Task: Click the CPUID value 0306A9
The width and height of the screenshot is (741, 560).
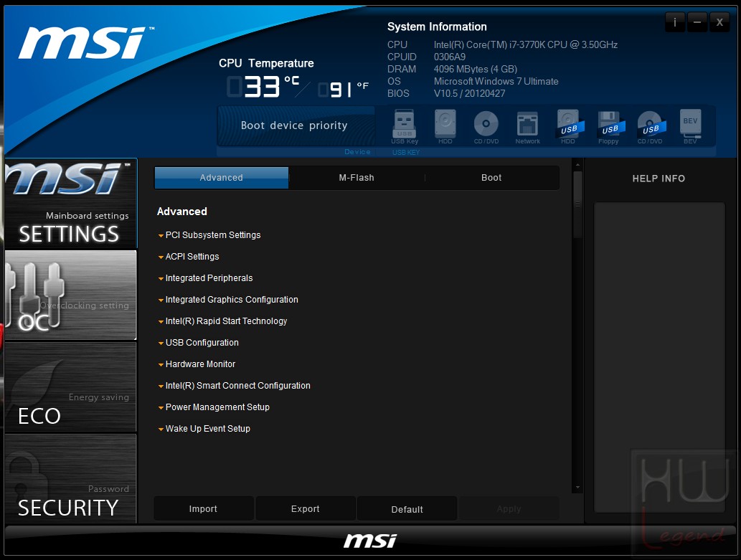Action: pyautogui.click(x=450, y=57)
